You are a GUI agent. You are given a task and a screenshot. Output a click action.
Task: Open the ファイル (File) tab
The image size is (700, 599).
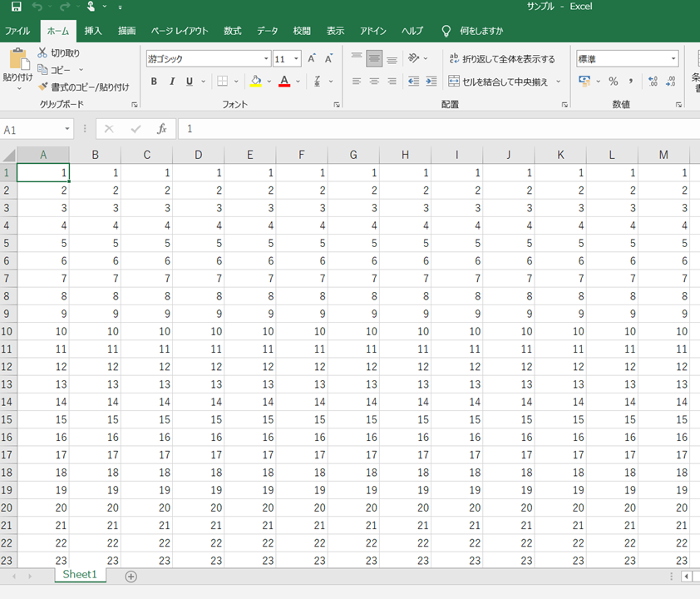tap(17, 31)
